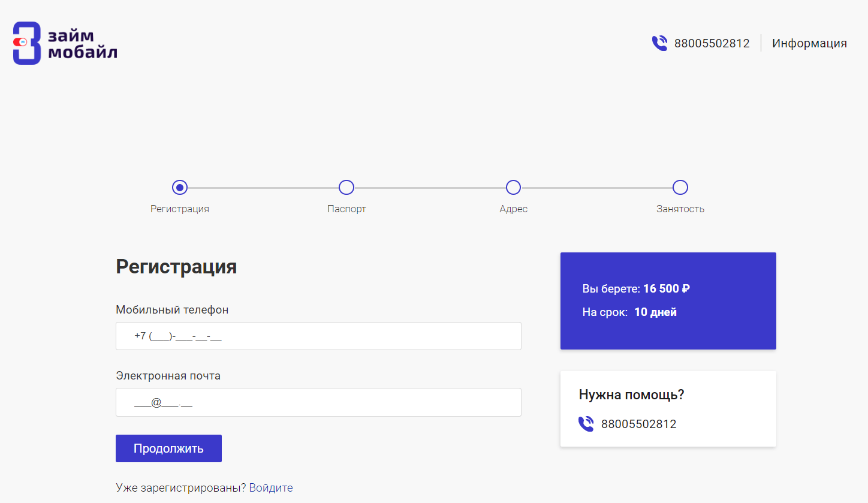This screenshot has height=503, width=868.
Task: Click the Мобильный телефон label
Action: click(172, 310)
